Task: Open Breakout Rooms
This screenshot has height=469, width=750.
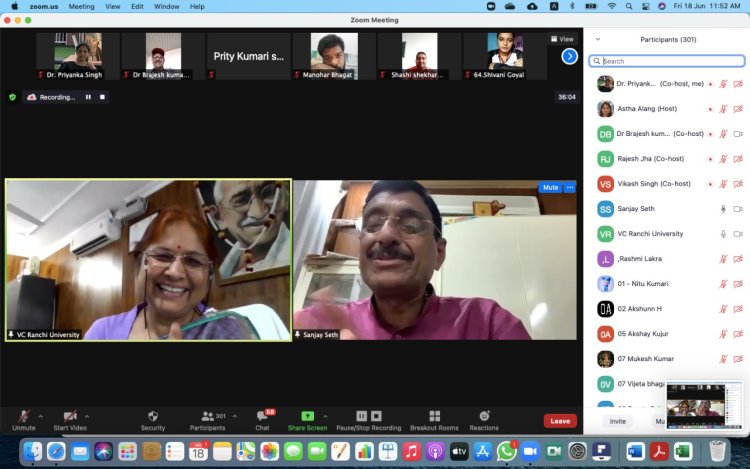Action: [434, 416]
